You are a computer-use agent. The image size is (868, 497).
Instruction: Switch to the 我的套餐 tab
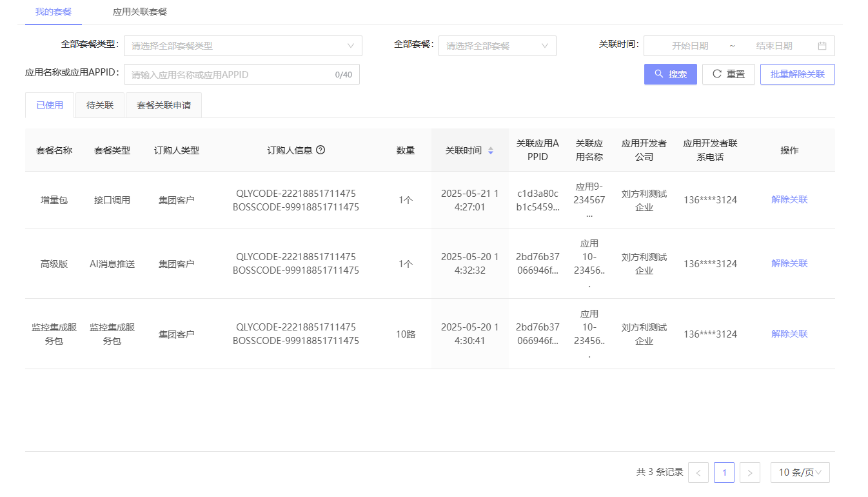(54, 12)
